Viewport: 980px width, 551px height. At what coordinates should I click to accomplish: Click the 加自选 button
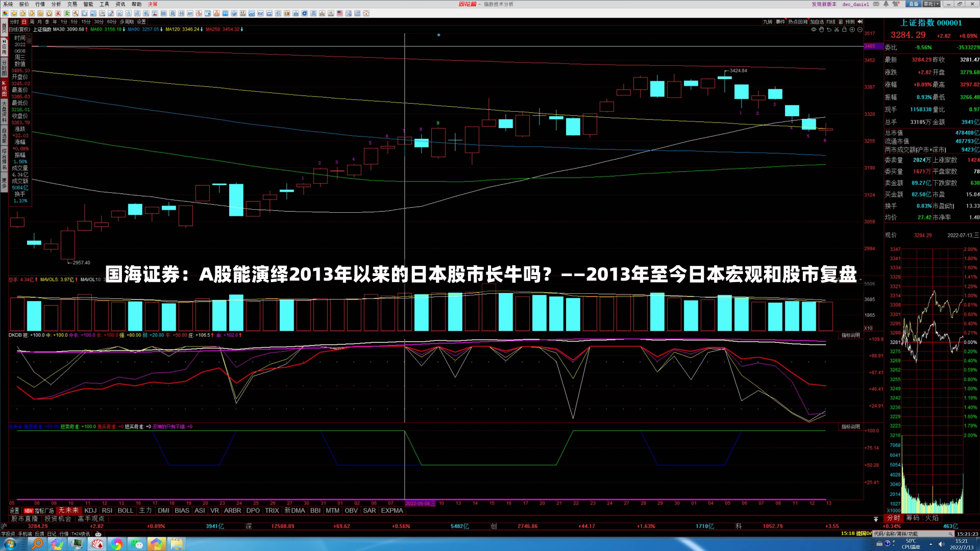(817, 21)
